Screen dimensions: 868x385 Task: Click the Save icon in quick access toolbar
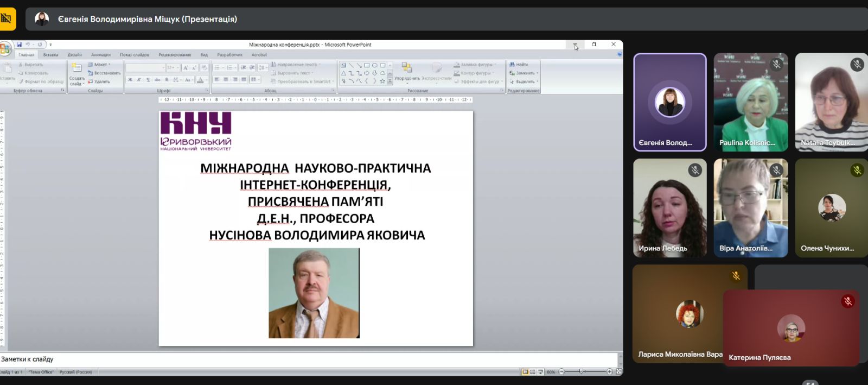19,45
